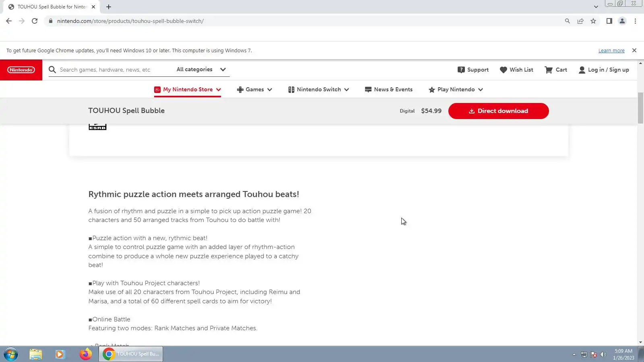
Task: Close the TOUHOU Spell Bubble tab
Action: [93, 7]
